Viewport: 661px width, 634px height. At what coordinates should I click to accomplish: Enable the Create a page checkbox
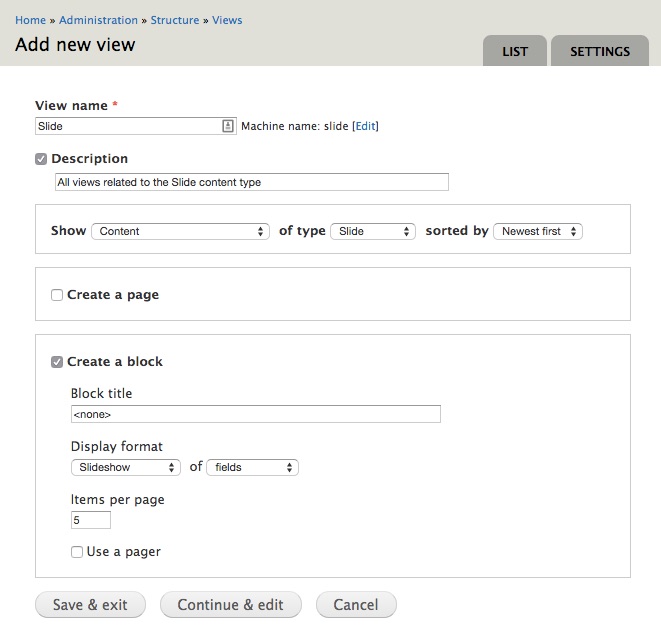coord(57,295)
